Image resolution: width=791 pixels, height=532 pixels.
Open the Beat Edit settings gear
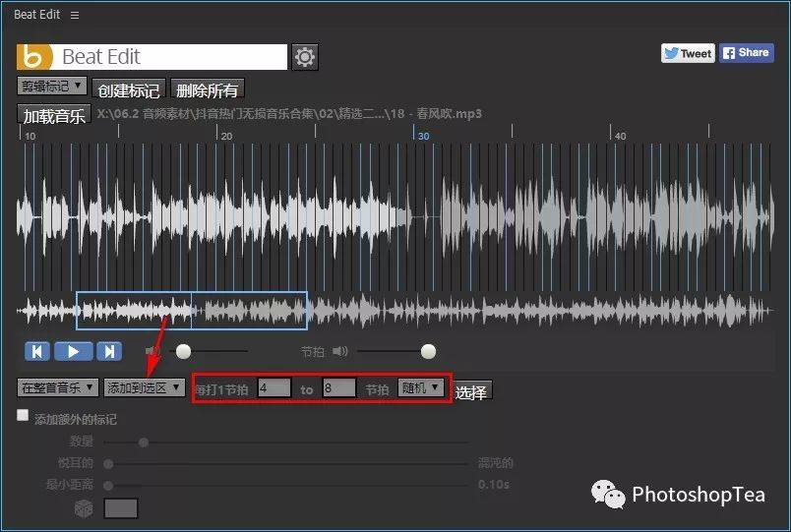click(305, 56)
